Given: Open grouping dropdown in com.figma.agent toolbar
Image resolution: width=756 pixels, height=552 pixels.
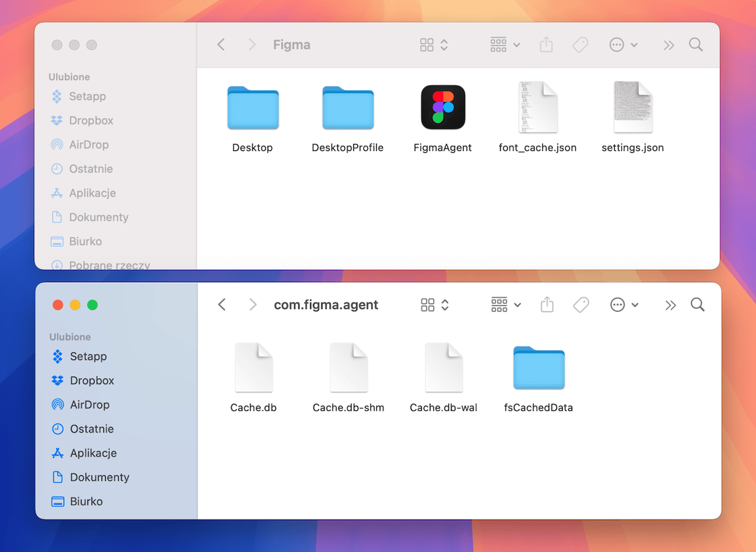Looking at the screenshot, I should point(506,305).
